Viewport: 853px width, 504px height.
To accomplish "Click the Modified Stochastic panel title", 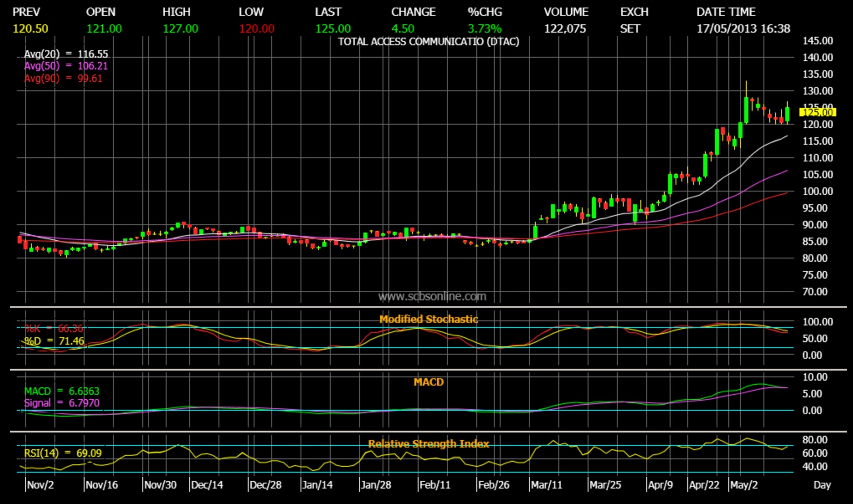I will click(x=429, y=319).
